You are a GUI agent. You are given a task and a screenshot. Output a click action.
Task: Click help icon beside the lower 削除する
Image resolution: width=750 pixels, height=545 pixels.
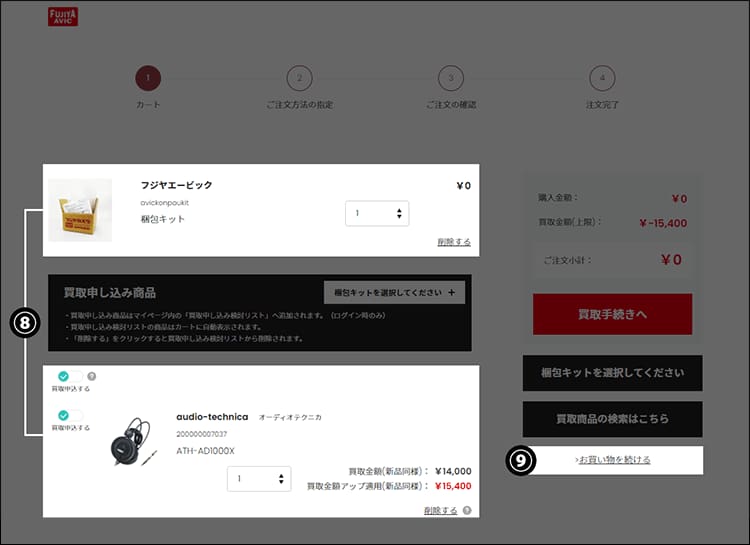467,511
